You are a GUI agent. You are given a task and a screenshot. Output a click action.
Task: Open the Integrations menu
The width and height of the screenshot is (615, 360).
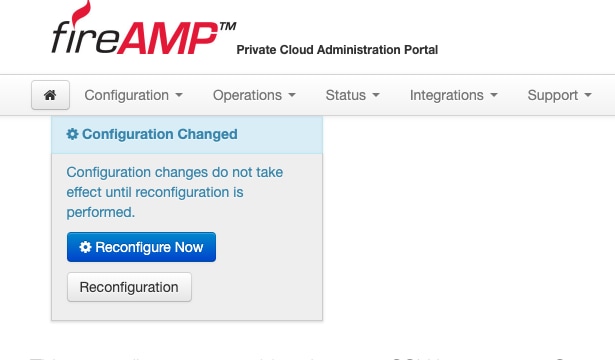(453, 95)
